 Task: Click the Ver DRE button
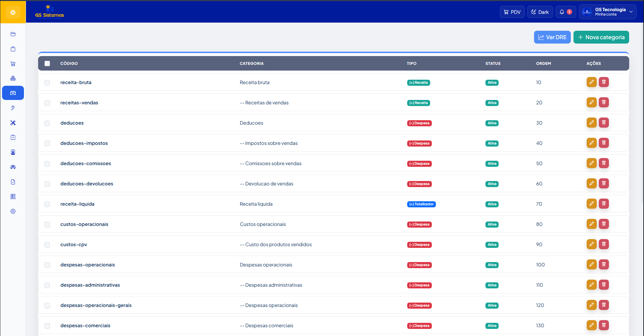pos(552,37)
